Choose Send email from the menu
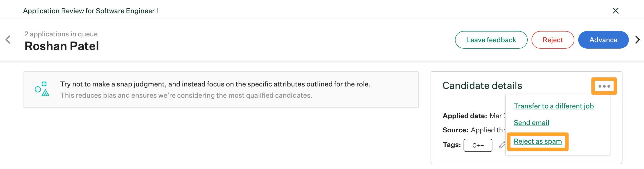Image resolution: width=644 pixels, height=169 pixels. pyautogui.click(x=531, y=123)
